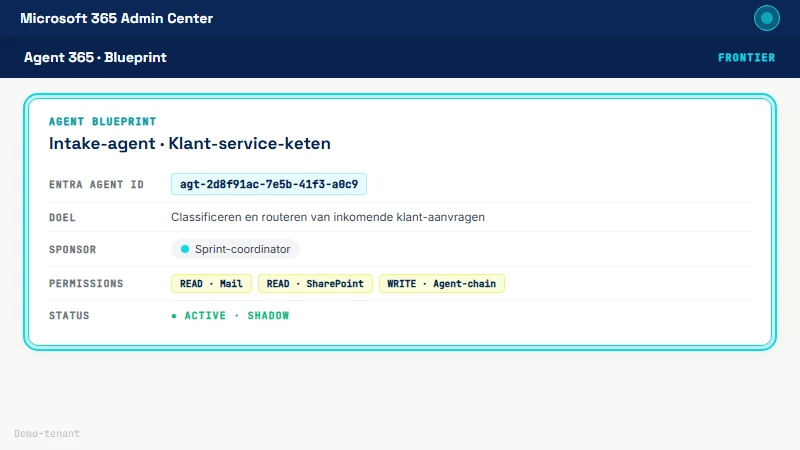The width and height of the screenshot is (800, 450).
Task: Click the teal dot in Sprint-coordinator chip
Action: [x=185, y=249]
